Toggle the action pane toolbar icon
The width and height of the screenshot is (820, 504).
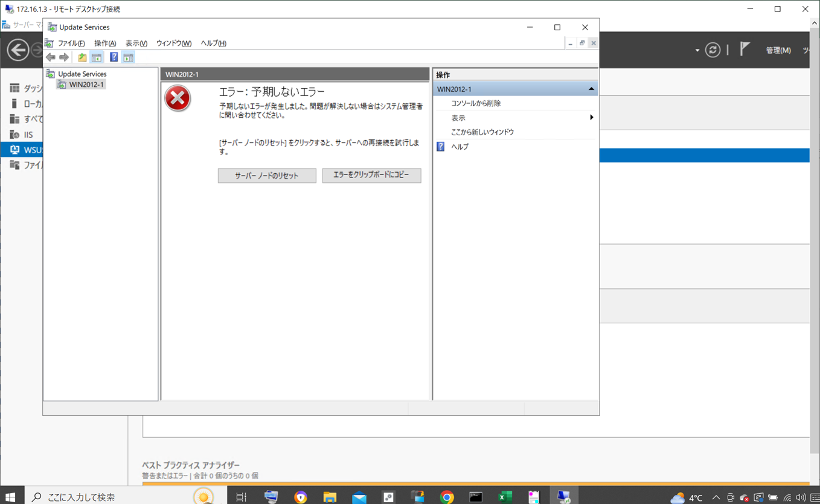[128, 58]
